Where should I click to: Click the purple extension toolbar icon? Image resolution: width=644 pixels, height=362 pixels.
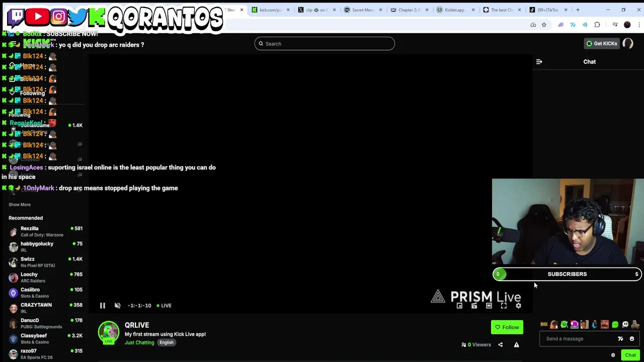[x=560, y=25]
